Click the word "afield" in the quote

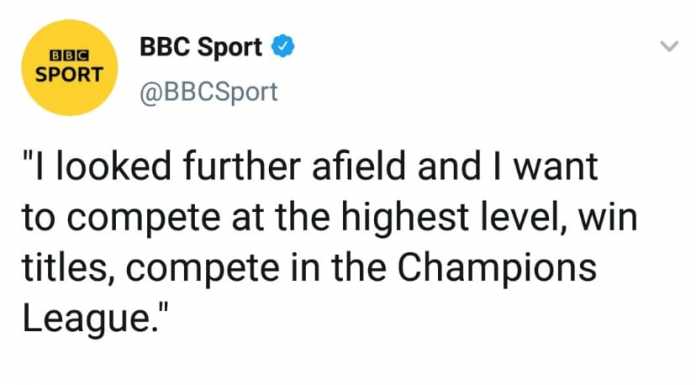click(x=359, y=166)
